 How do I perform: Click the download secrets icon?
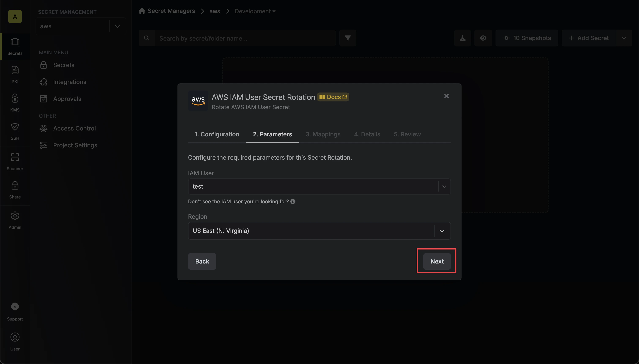462,38
